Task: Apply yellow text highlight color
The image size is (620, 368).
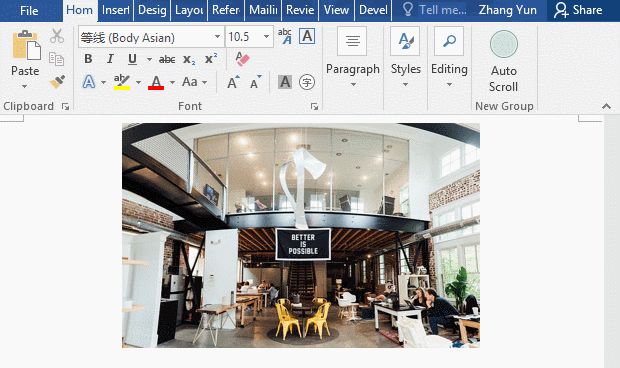Action: (x=122, y=82)
